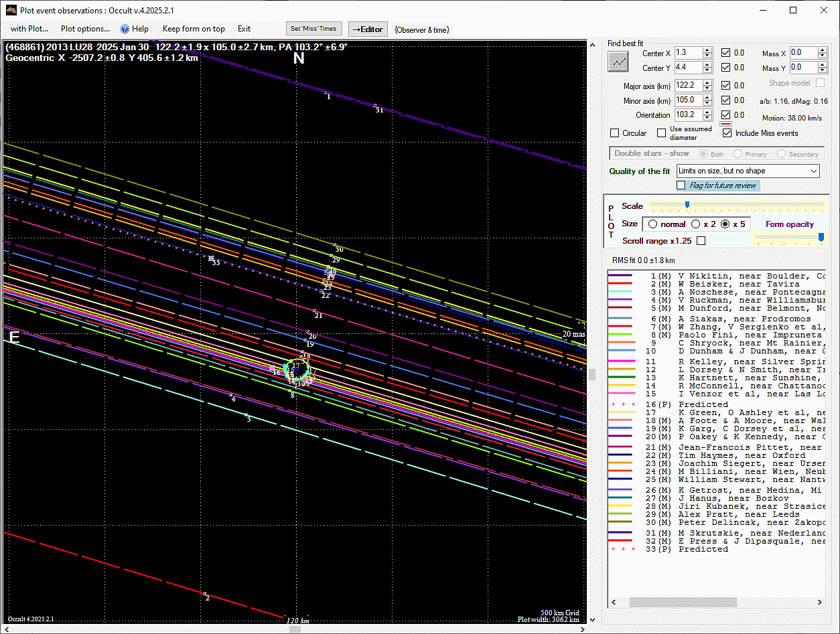The height and width of the screenshot is (634, 840).
Task: Select observer entry 'Tim Haymes, near Oxford'
Action: coord(717,455)
